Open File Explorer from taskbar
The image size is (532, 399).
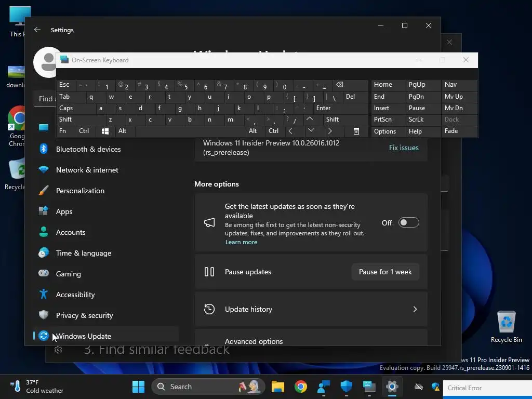point(277,387)
